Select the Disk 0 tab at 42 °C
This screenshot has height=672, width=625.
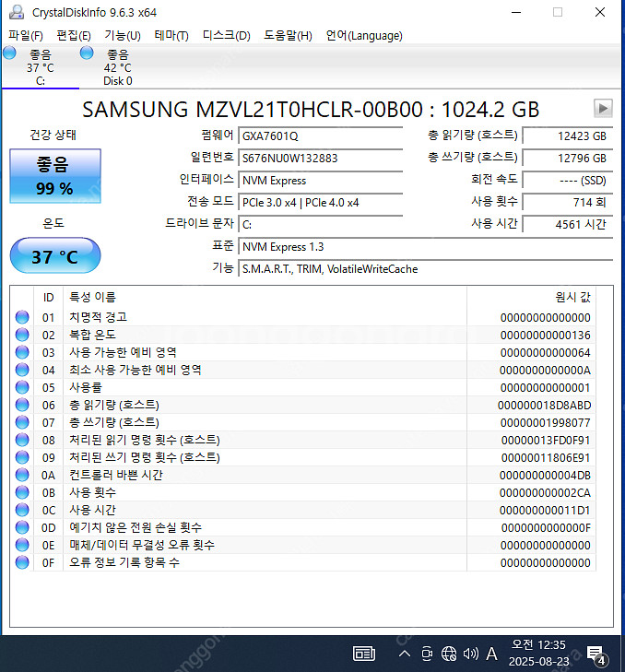(x=118, y=67)
